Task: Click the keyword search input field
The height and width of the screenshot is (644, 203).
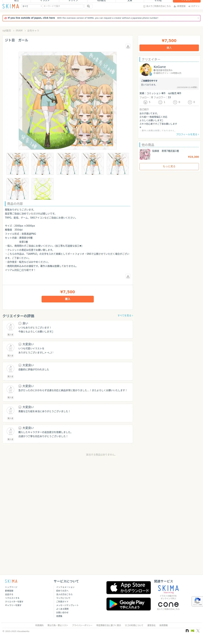Action: click(63, 6)
